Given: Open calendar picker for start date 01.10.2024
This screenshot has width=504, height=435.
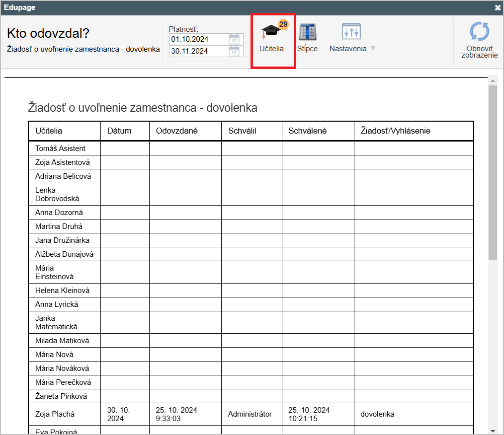Looking at the screenshot, I should 234,39.
